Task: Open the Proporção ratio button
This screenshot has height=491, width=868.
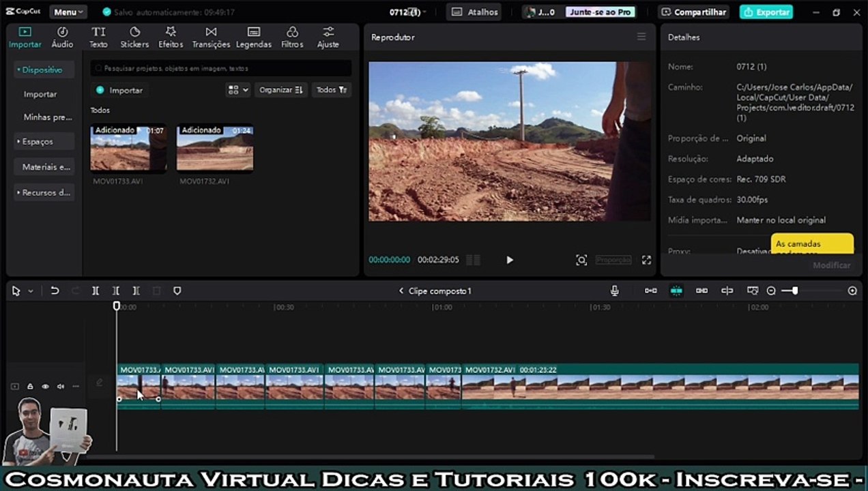Action: point(613,260)
